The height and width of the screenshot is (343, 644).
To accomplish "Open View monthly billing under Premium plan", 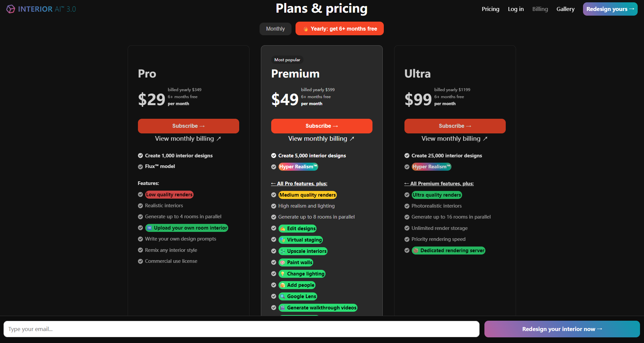I will 321,139.
